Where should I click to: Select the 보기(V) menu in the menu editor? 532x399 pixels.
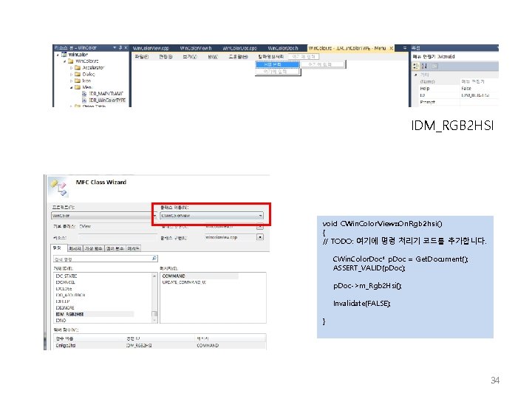[190, 57]
